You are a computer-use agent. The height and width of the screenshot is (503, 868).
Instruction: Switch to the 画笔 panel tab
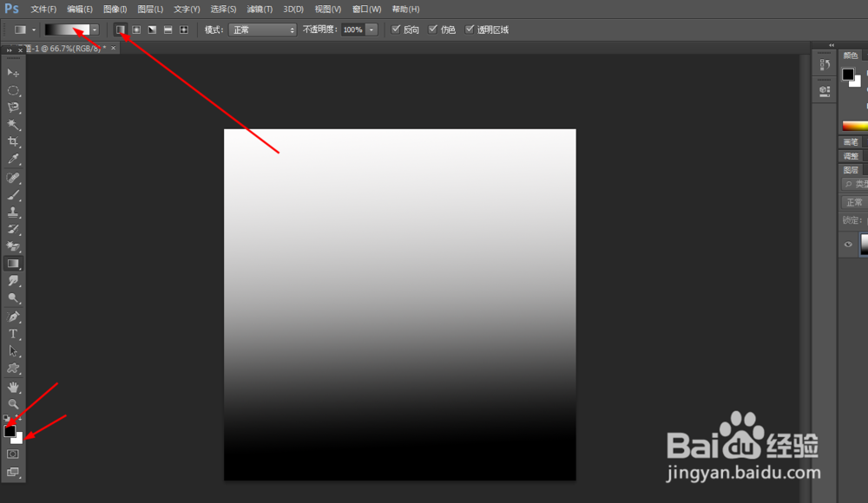coord(851,142)
